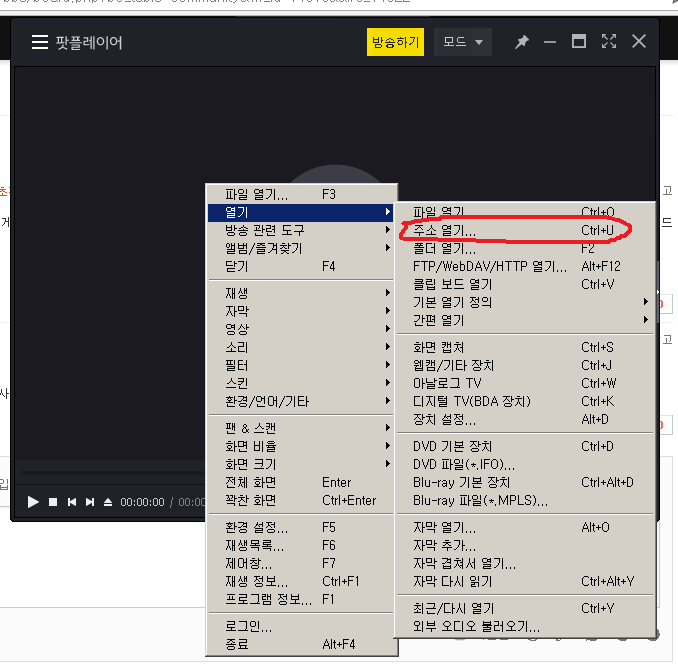Select 파일 열기 Ctrl+O in submenu
Screen dimensions: 678x669
[x=524, y=212]
